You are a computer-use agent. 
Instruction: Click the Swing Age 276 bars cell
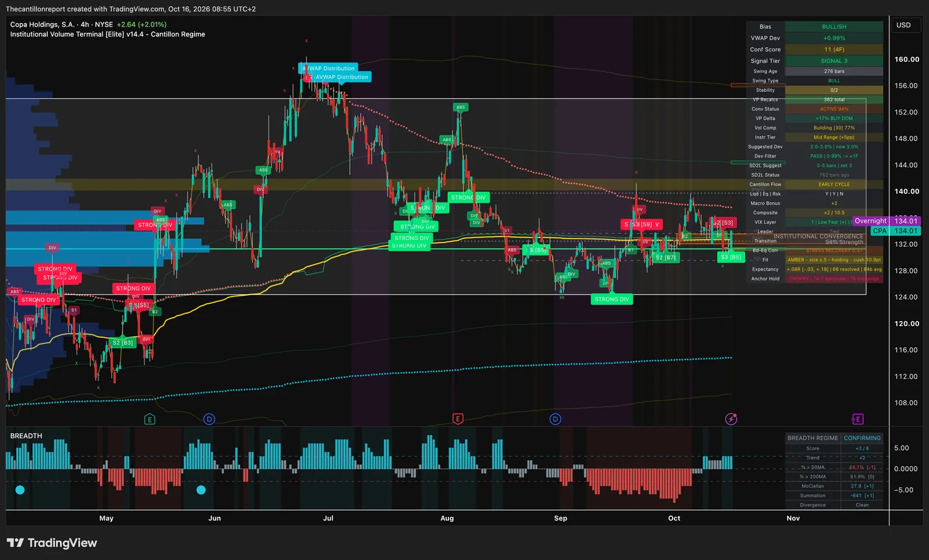(x=834, y=71)
